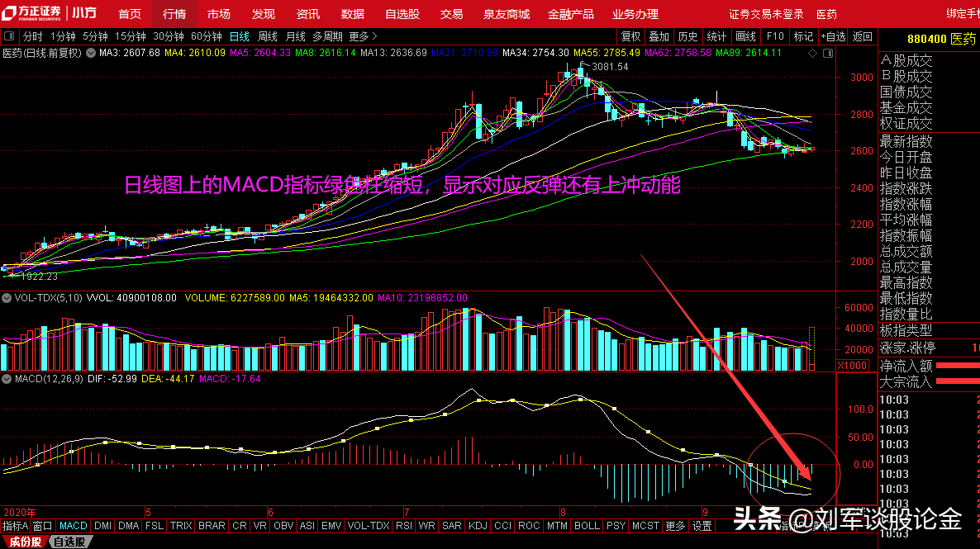Go to the 自选股 top menu
The width and height of the screenshot is (980, 549).
point(402,14)
